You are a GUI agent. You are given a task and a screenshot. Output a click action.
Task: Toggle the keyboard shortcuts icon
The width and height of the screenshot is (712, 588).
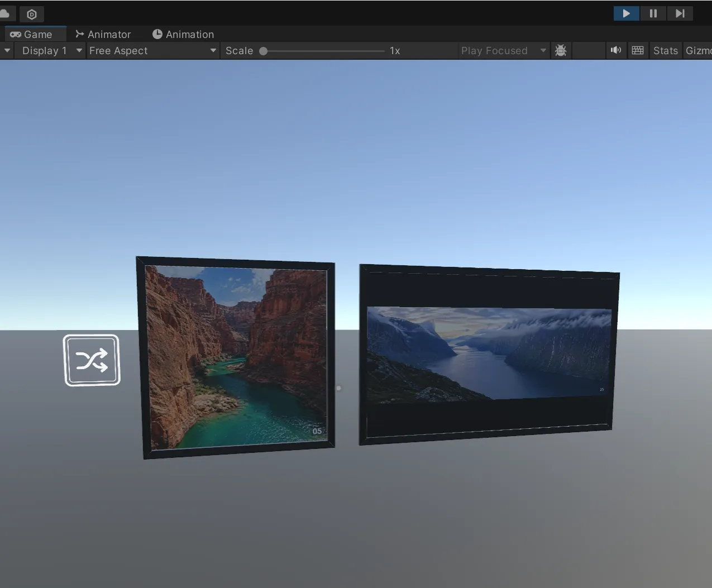pyautogui.click(x=638, y=50)
